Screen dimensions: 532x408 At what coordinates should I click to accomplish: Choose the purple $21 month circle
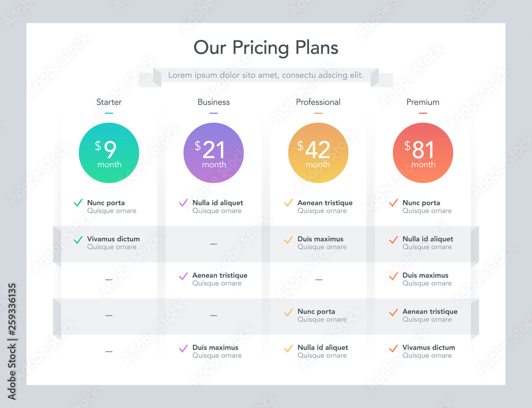tap(214, 153)
